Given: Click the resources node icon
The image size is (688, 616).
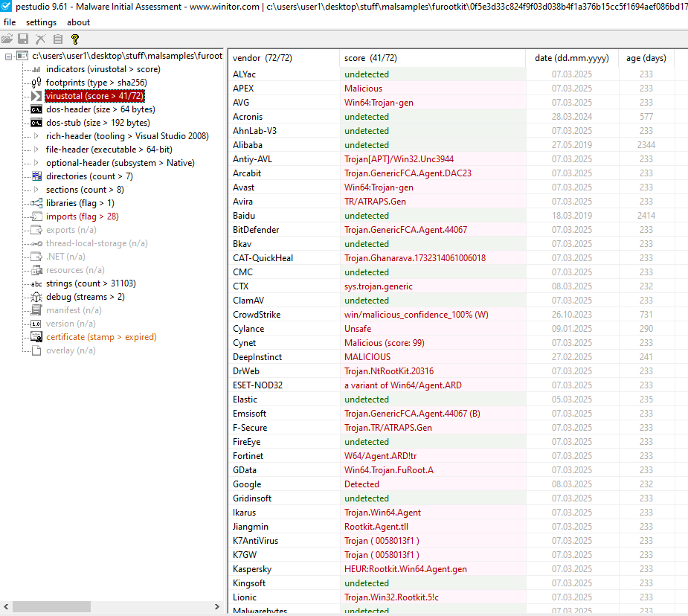Looking at the screenshot, I should tap(37, 270).
